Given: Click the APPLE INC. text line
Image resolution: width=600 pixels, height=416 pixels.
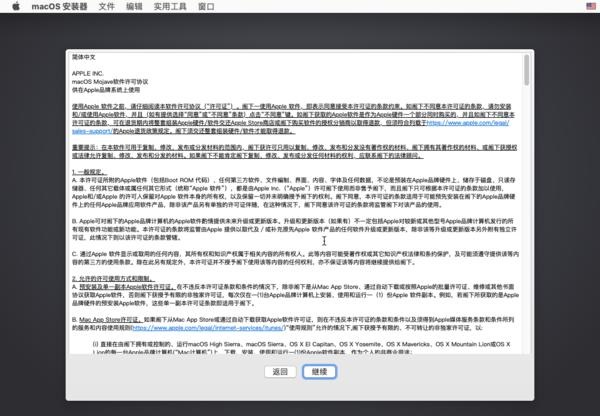Looking at the screenshot, I should (x=88, y=73).
